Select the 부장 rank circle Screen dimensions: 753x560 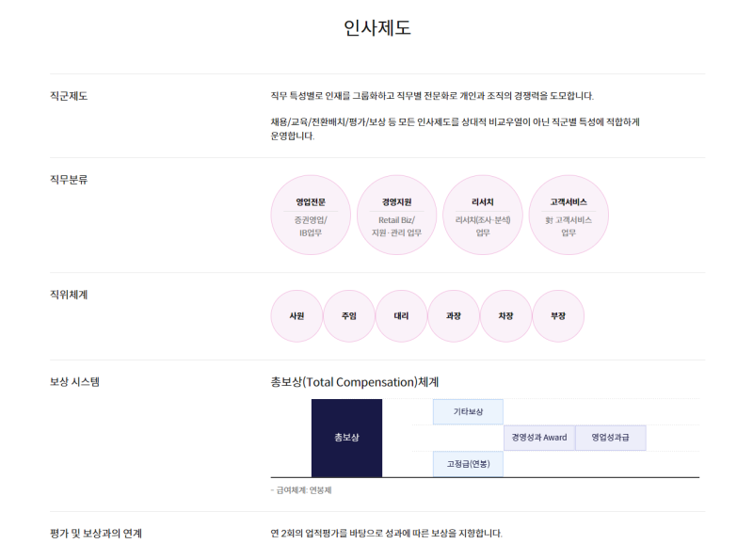(x=558, y=316)
